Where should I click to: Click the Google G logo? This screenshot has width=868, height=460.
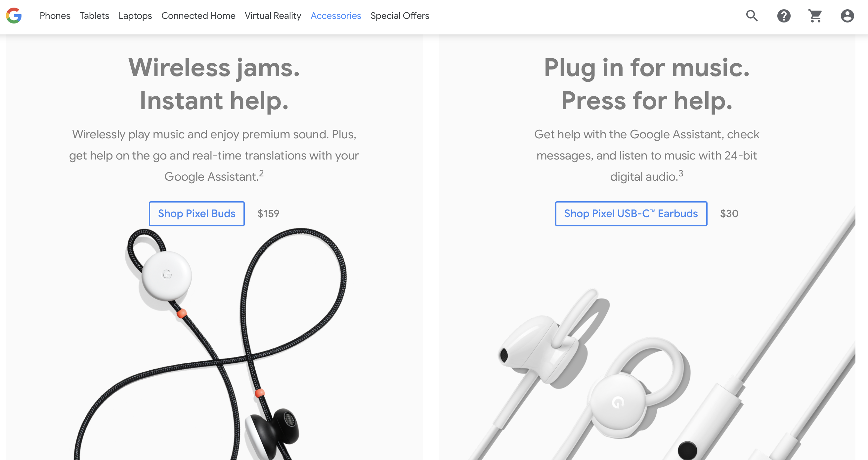tap(14, 16)
